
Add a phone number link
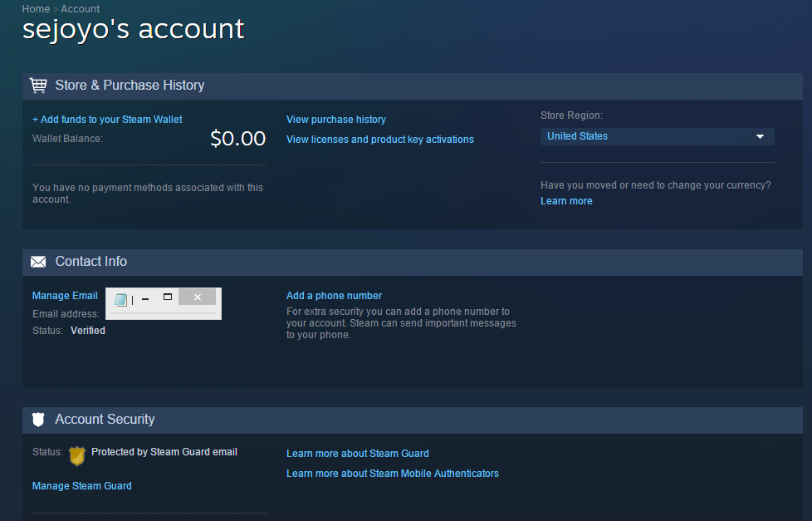(334, 296)
